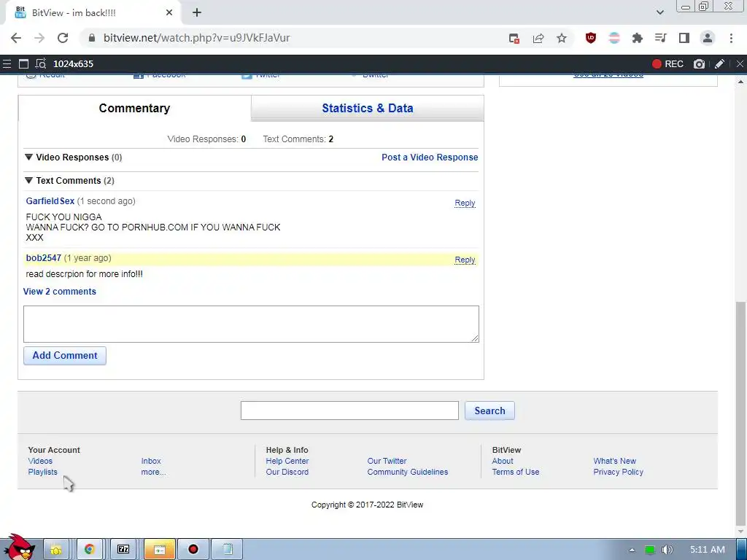747x560 pixels.
Task: Stop recording with the REC button
Action: (x=667, y=64)
